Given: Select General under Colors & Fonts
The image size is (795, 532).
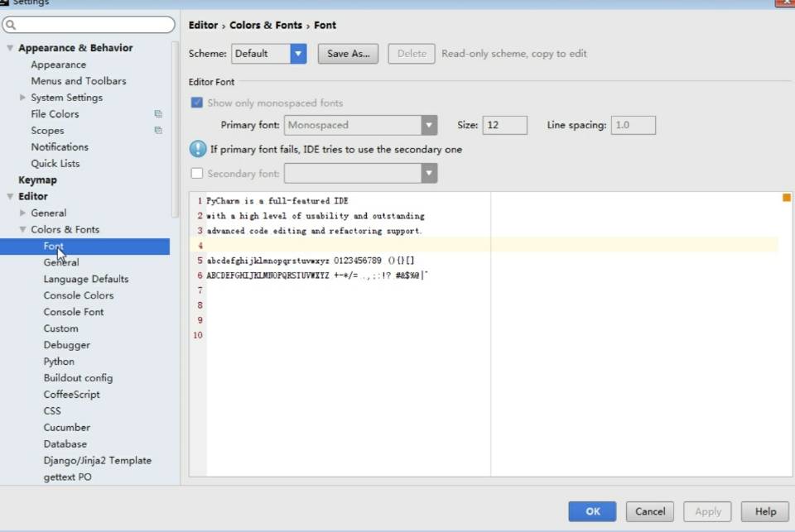Looking at the screenshot, I should [61, 262].
